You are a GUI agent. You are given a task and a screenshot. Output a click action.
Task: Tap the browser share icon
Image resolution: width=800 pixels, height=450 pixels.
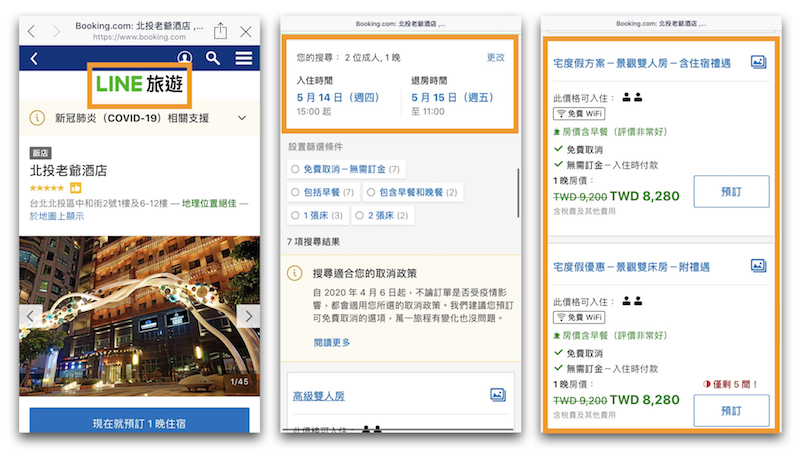(x=221, y=31)
